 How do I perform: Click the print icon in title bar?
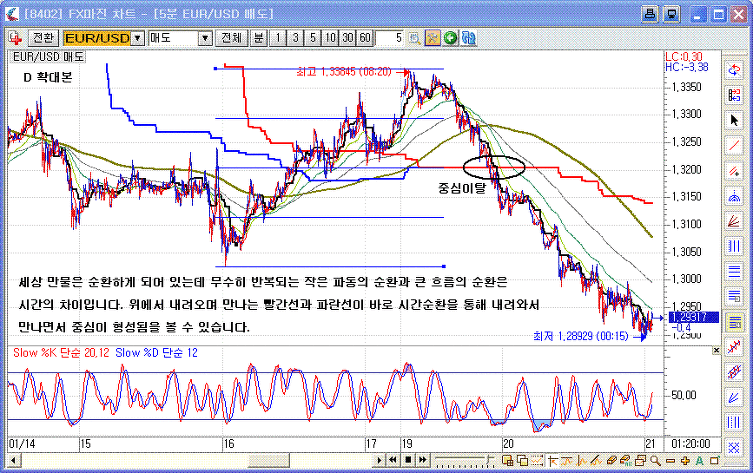[x=650, y=13]
